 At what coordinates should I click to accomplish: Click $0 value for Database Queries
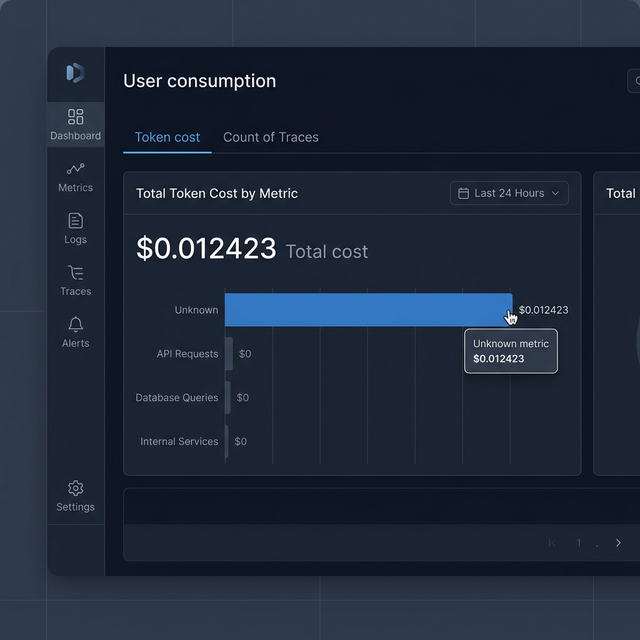point(243,398)
